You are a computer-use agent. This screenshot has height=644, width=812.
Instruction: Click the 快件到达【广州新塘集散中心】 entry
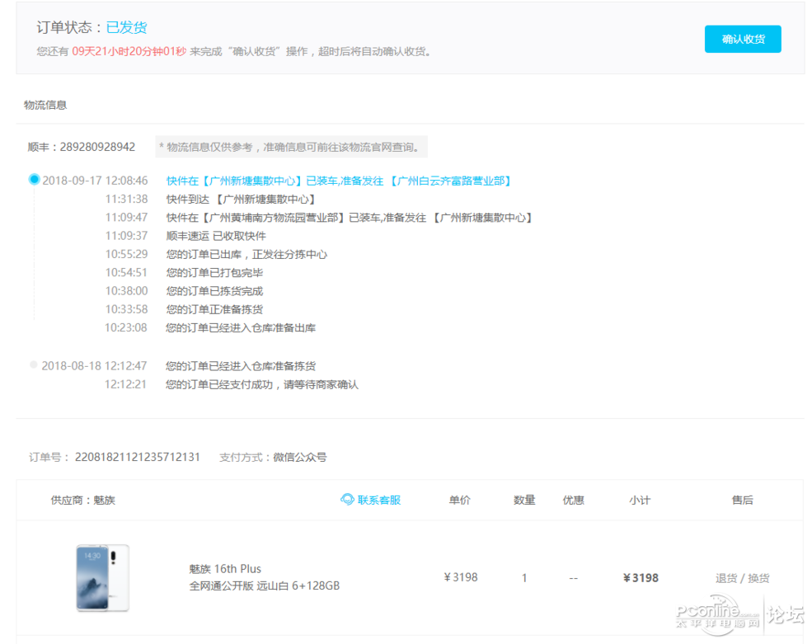tap(241, 200)
